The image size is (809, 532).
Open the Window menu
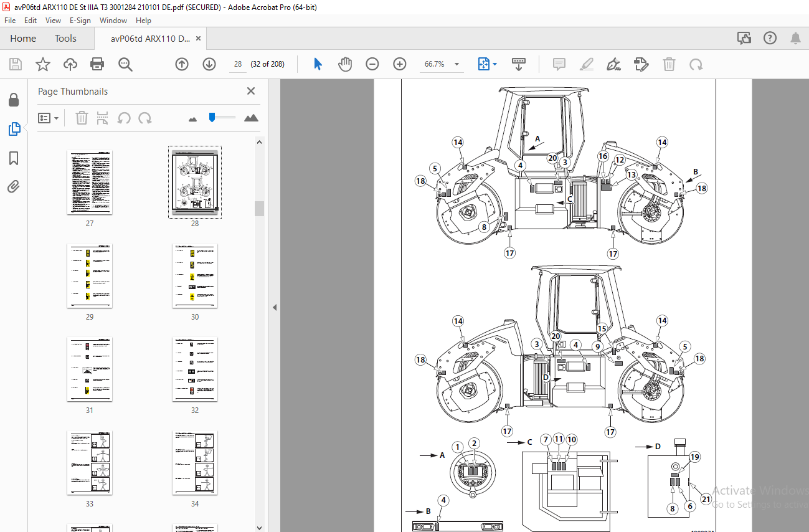113,21
